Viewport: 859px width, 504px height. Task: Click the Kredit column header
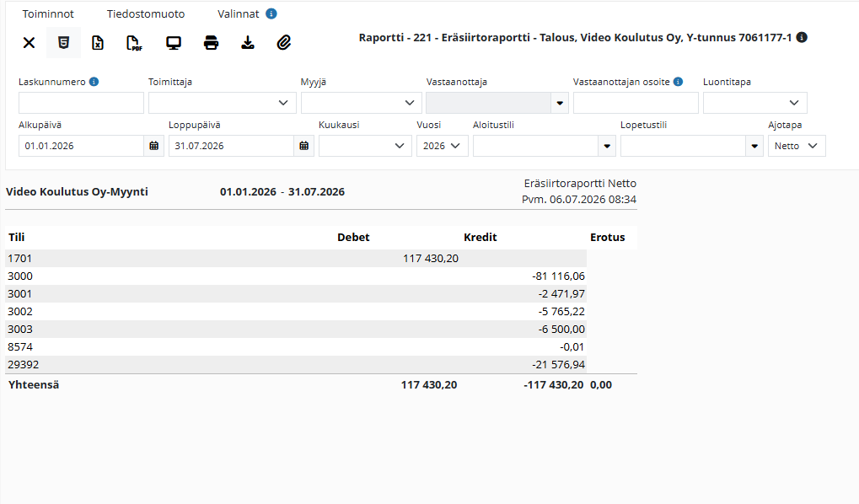click(480, 237)
